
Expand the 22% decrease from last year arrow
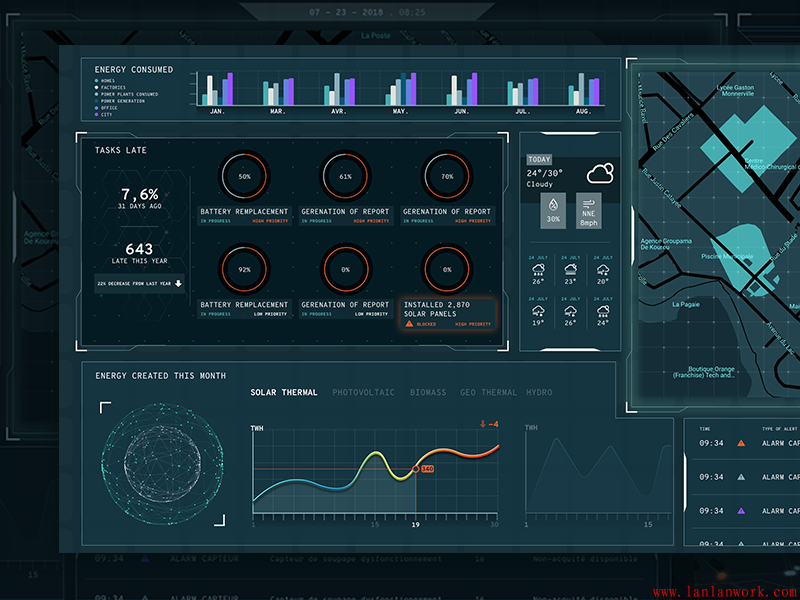coord(178,283)
